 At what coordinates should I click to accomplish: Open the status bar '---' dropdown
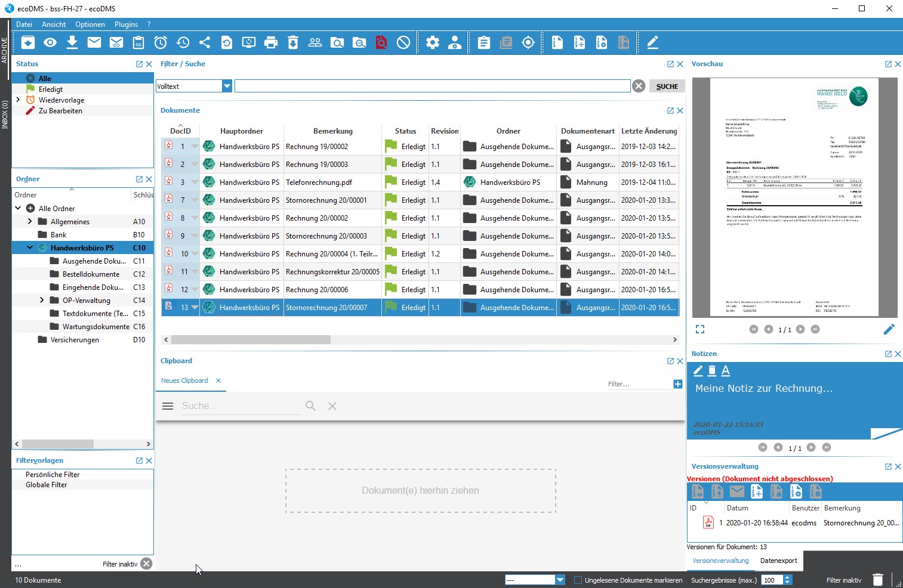pyautogui.click(x=560, y=580)
